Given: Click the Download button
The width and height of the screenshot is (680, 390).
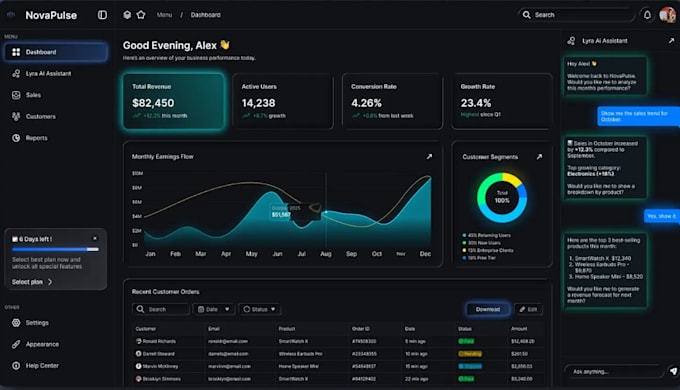Looking at the screenshot, I should click(x=488, y=309).
